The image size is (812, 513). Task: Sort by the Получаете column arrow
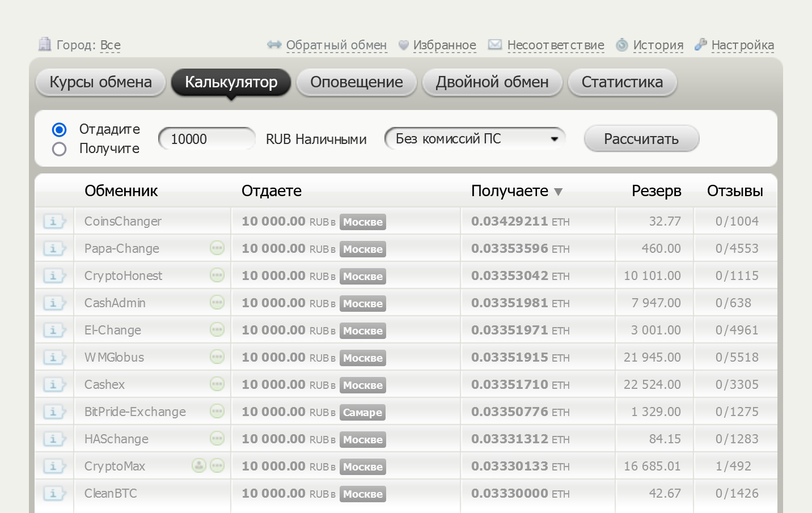(558, 192)
